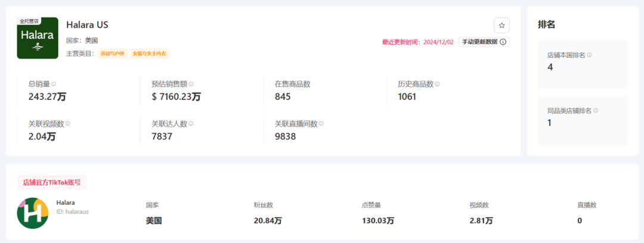This screenshot has height=243, width=644.
Task: Click the Halara TikTok account avatar
Action: (33, 213)
